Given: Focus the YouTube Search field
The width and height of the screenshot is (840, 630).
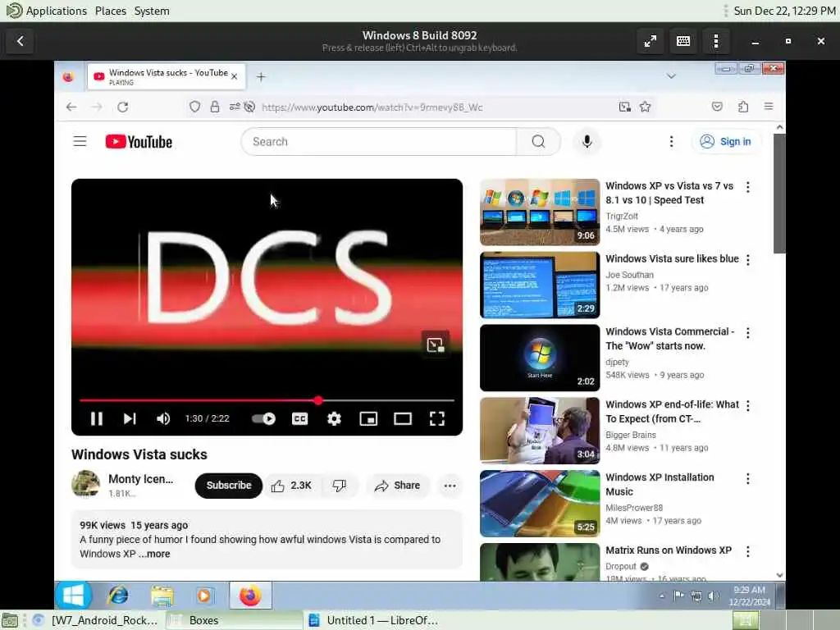Looking at the screenshot, I should click(x=379, y=141).
